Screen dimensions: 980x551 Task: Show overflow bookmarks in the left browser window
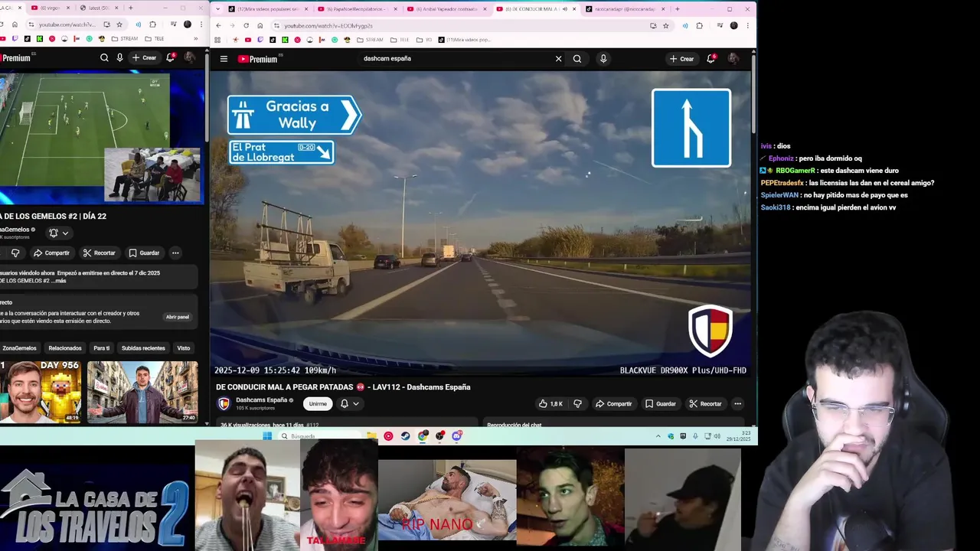pyautogui.click(x=196, y=38)
